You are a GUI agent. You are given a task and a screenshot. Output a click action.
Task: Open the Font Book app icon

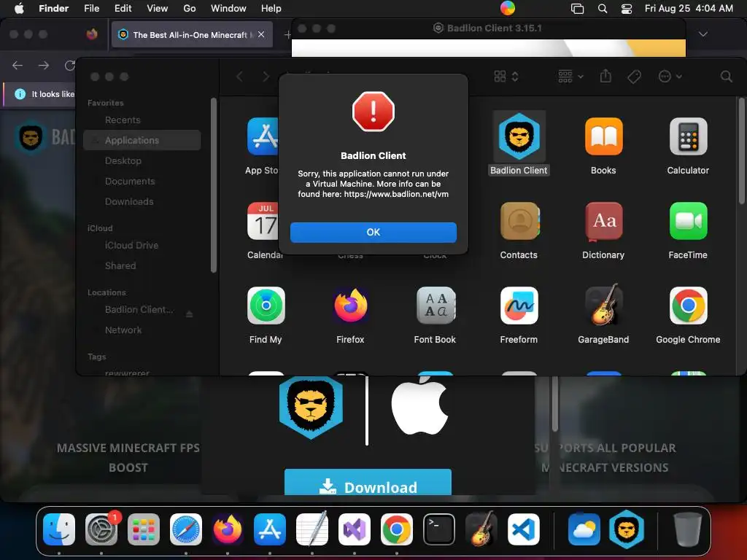[436, 306]
